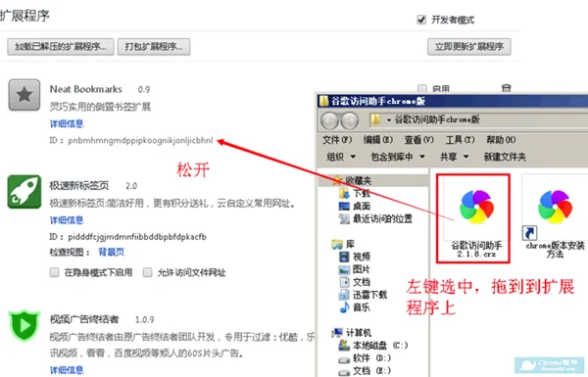Open the 收藏夹 favorites star item
The height and width of the screenshot is (377, 588).
(352, 180)
